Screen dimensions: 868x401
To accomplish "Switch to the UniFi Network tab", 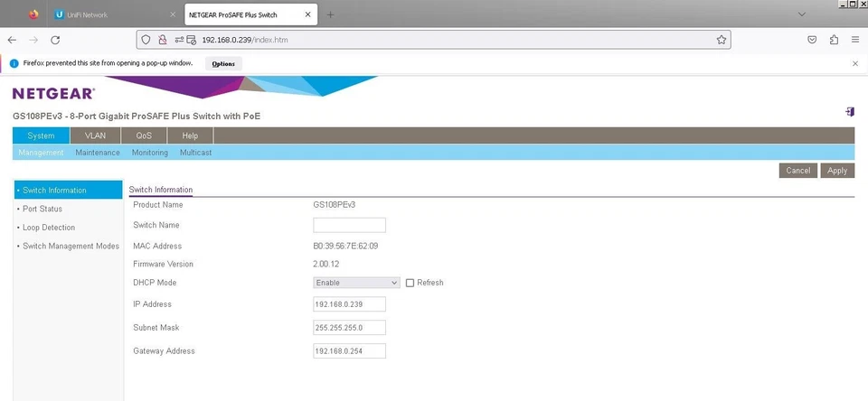I will tap(116, 15).
